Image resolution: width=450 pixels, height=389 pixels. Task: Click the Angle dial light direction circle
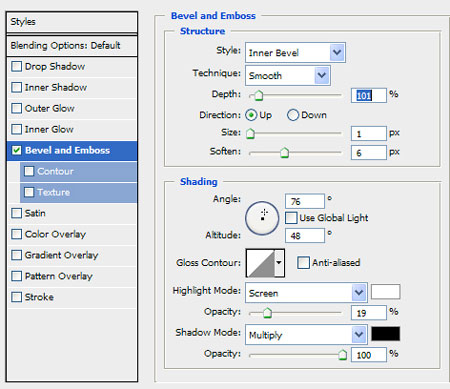[262, 218]
